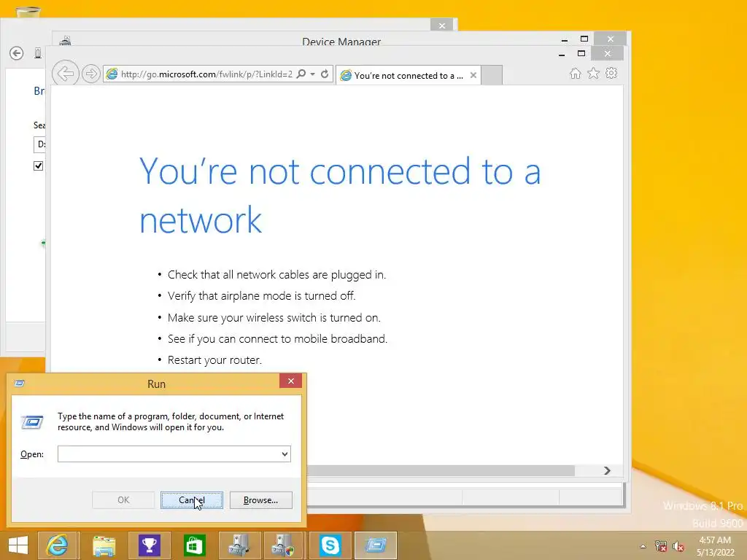The height and width of the screenshot is (560, 747).
Task: Open Skype from the taskbar
Action: [330, 545]
